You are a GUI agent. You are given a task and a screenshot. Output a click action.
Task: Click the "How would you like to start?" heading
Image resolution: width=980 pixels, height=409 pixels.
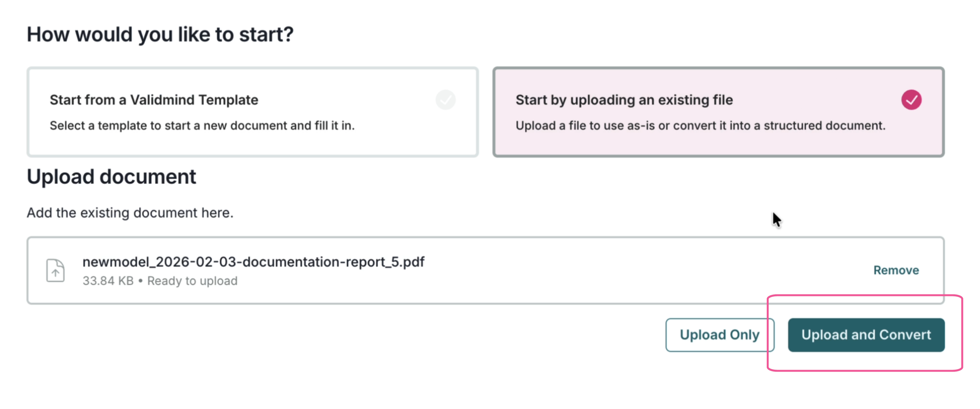pos(160,34)
